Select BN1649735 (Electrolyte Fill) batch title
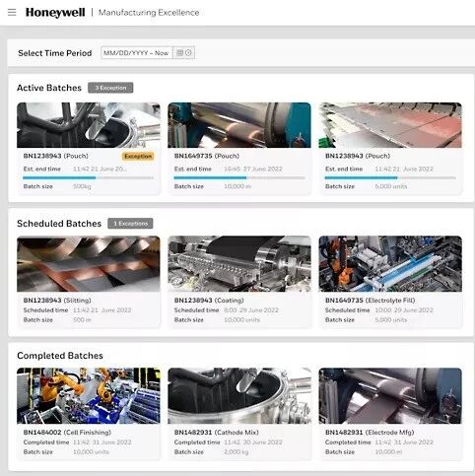 (x=371, y=301)
